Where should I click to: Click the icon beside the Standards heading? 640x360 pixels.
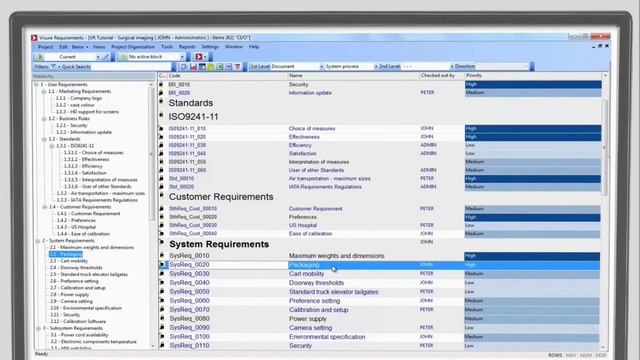point(162,101)
